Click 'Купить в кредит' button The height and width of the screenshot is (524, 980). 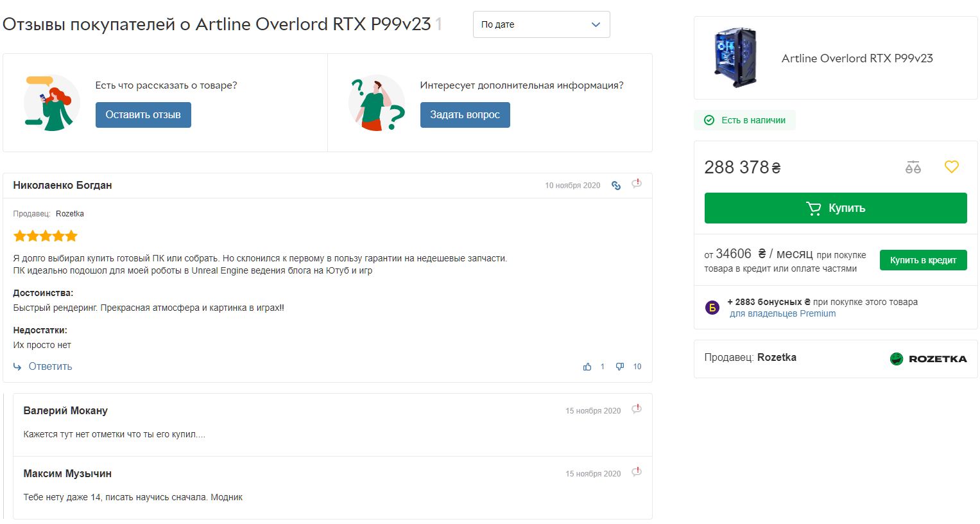click(923, 260)
